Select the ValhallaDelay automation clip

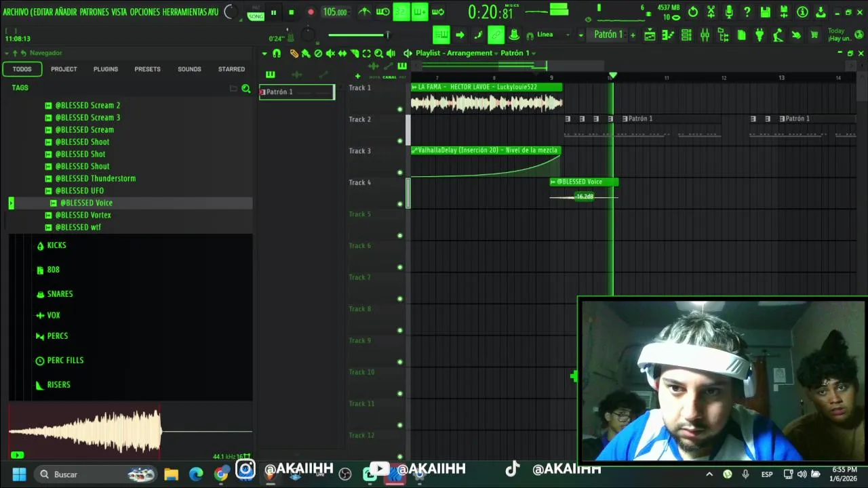(x=486, y=161)
